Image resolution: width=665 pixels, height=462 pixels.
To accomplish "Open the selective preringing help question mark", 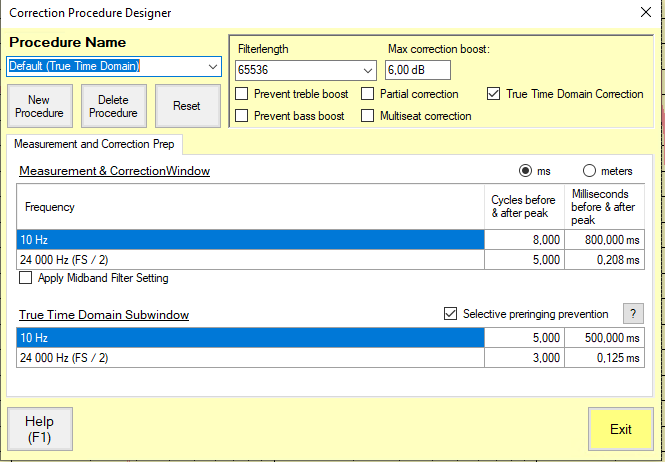I will tap(632, 314).
